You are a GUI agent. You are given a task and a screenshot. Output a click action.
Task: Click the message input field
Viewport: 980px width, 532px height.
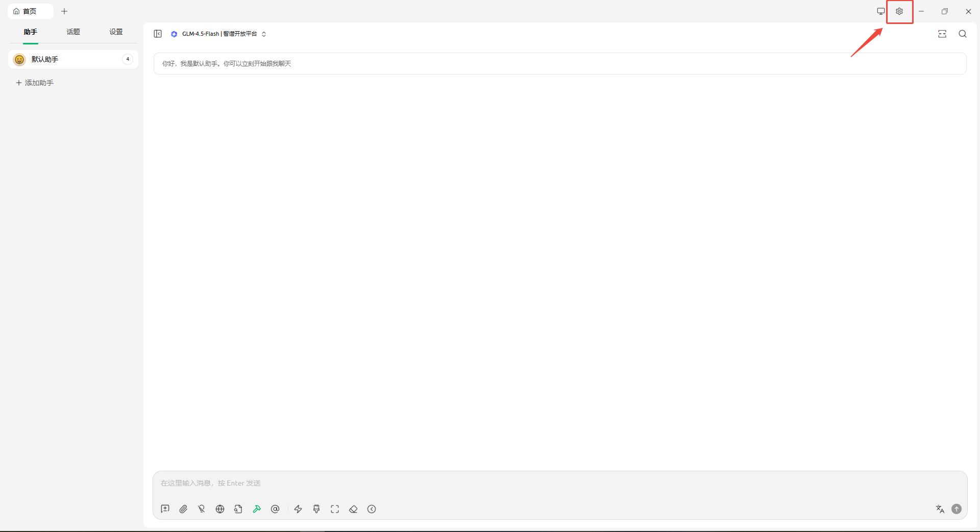tap(510, 483)
